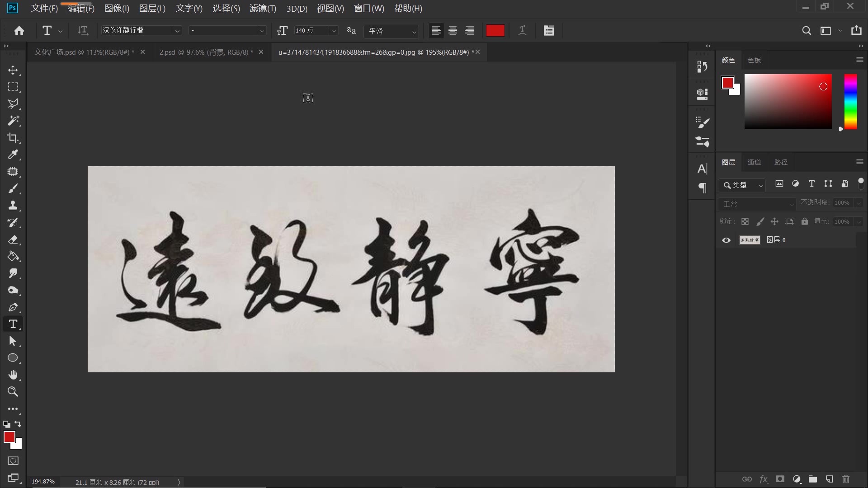Hide 图层 0 with its eye icon

point(726,240)
